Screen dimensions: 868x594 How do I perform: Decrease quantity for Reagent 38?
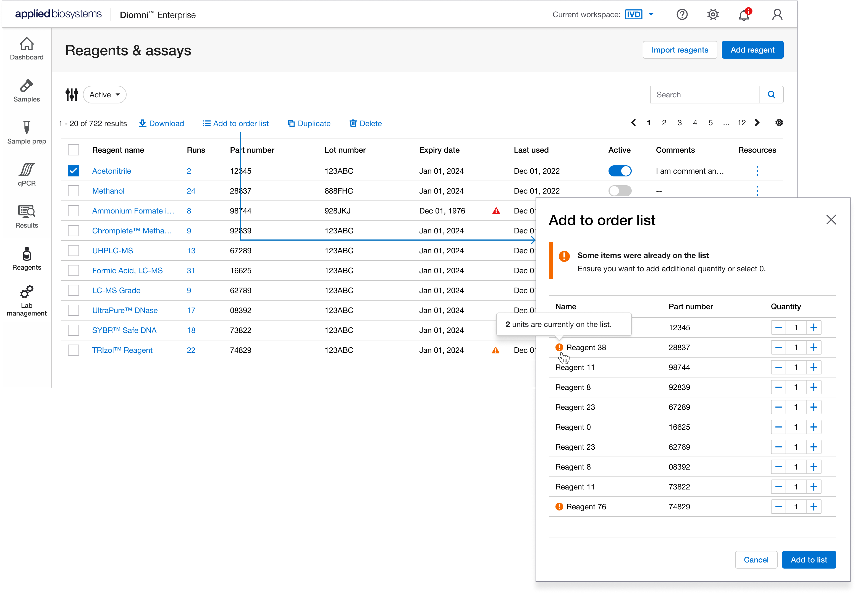[x=778, y=347]
